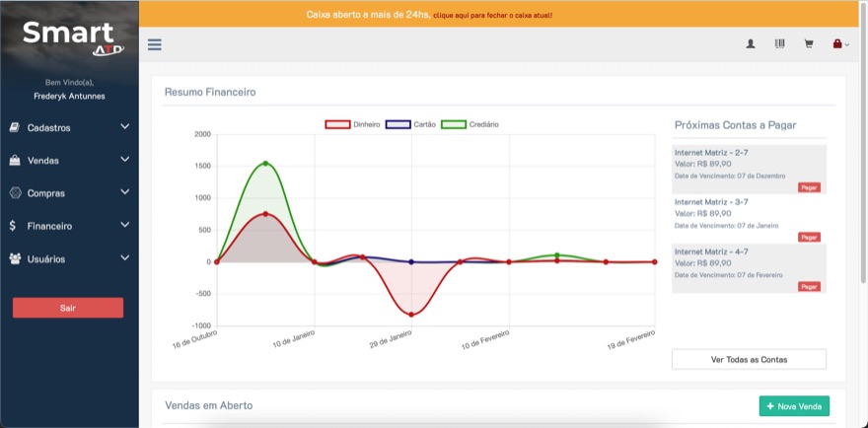Click the Internet Matriz - 4-7 title
Screen dimensions: 868x428
click(711, 251)
